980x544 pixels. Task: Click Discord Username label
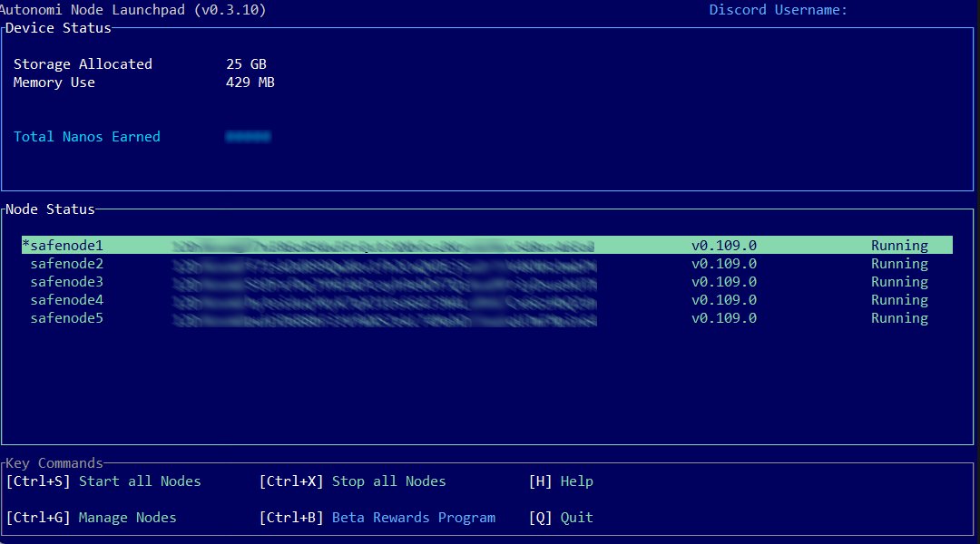pyautogui.click(x=779, y=10)
